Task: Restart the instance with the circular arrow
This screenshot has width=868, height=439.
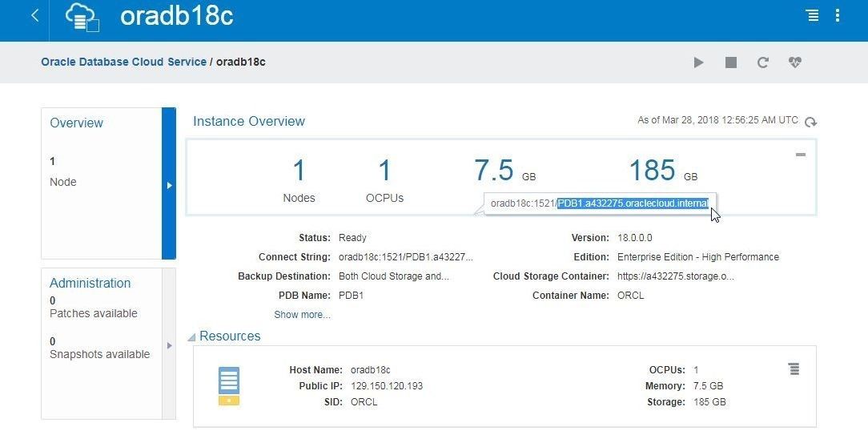Action: click(x=763, y=62)
